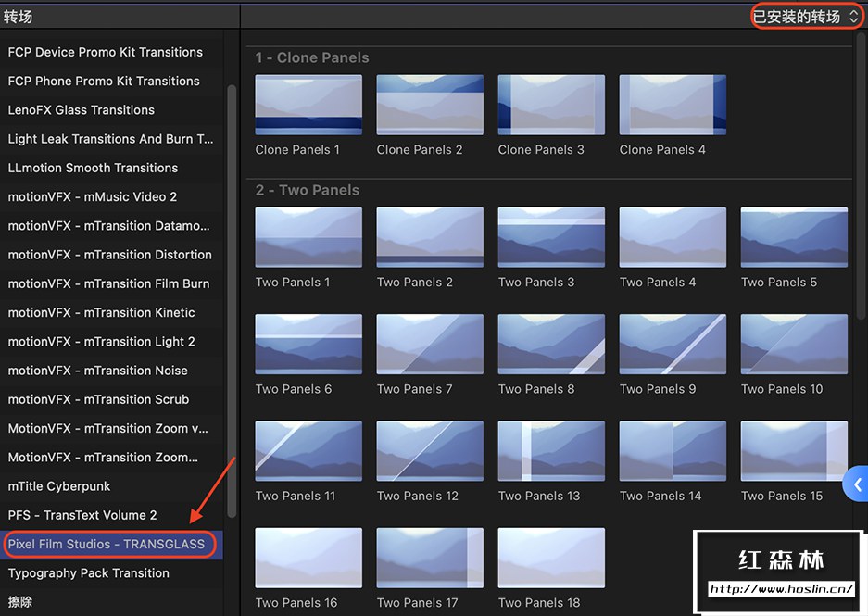Select Two Panels 14 transition thumbnail

click(673, 451)
